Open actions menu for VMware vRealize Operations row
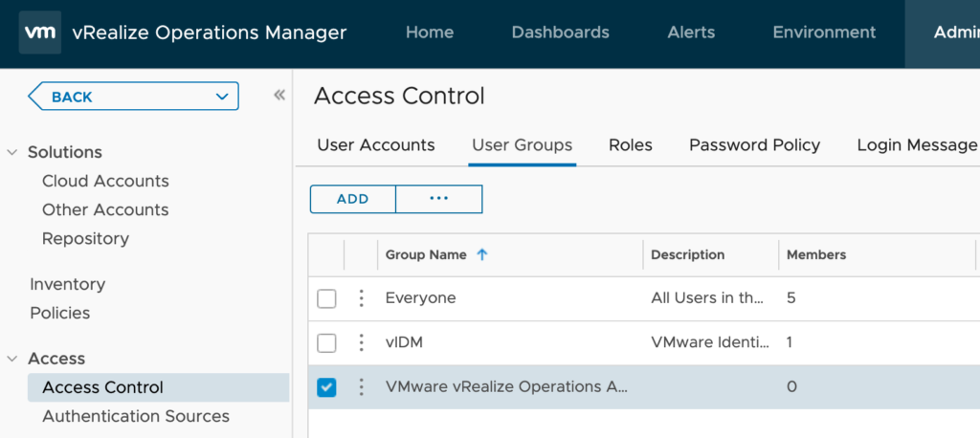The image size is (980, 438). [361, 387]
